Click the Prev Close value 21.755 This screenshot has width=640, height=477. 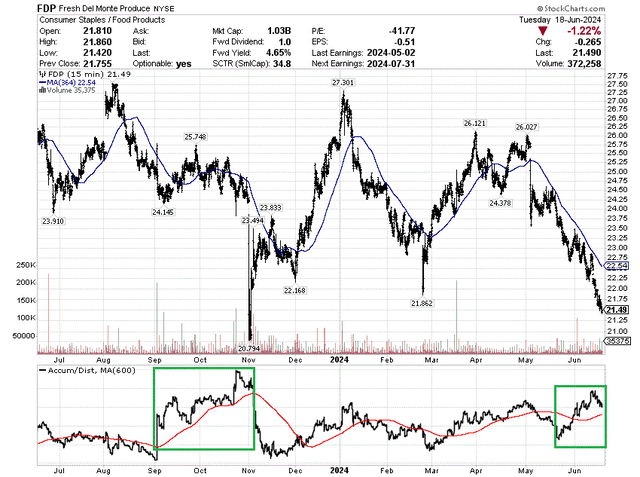click(x=97, y=64)
